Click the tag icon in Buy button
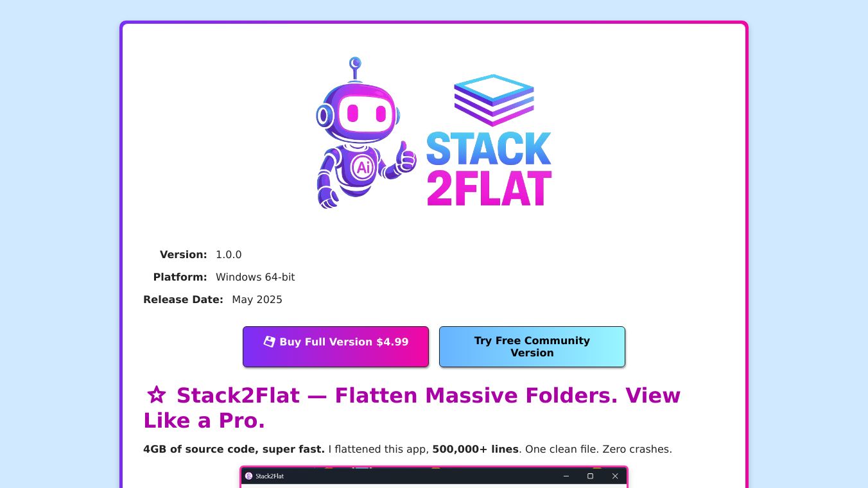Screen dimensions: 868x488 coord(270,342)
